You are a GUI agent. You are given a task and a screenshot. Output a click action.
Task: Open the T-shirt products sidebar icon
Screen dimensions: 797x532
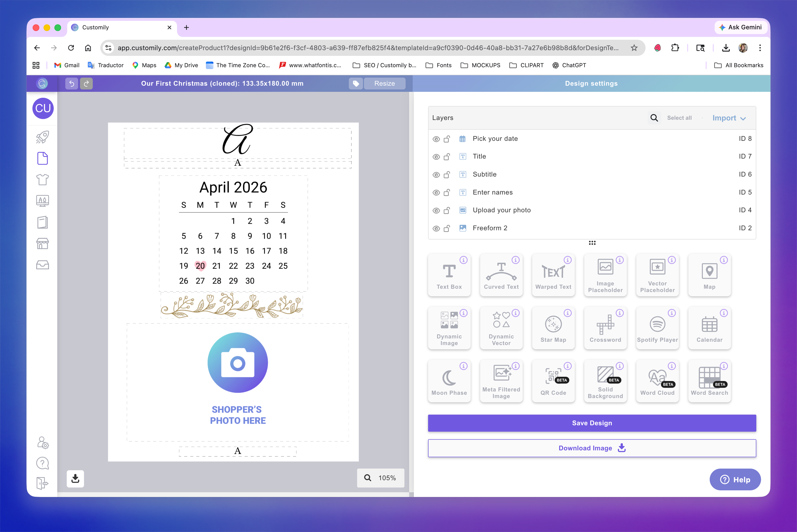click(42, 179)
